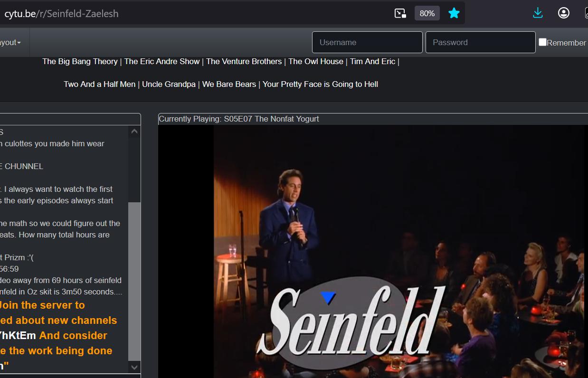Open Your Pretty Face is Going to Hell link
This screenshot has height=378, width=588.
(321, 84)
